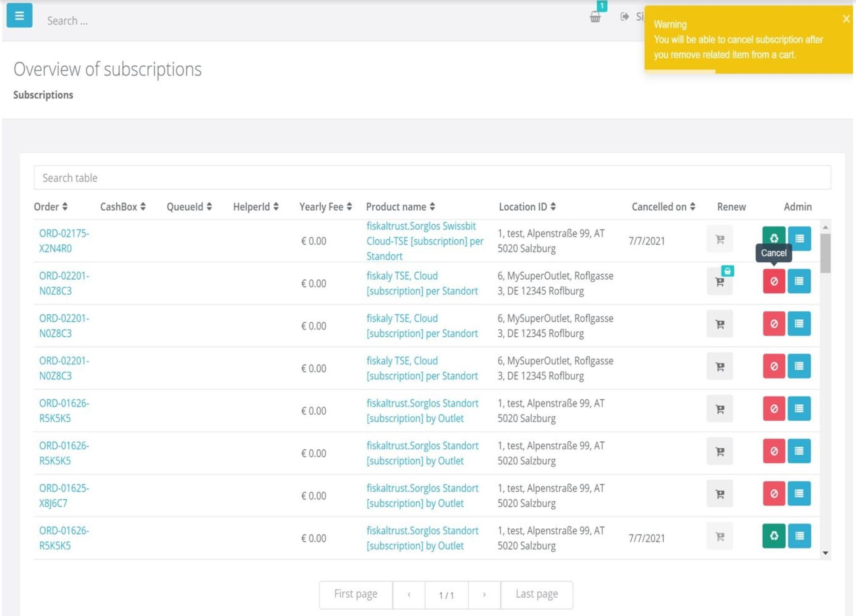Click renew cart icon for ORD-01625-X8J6C7
Screen dimensions: 856x616
(x=720, y=494)
